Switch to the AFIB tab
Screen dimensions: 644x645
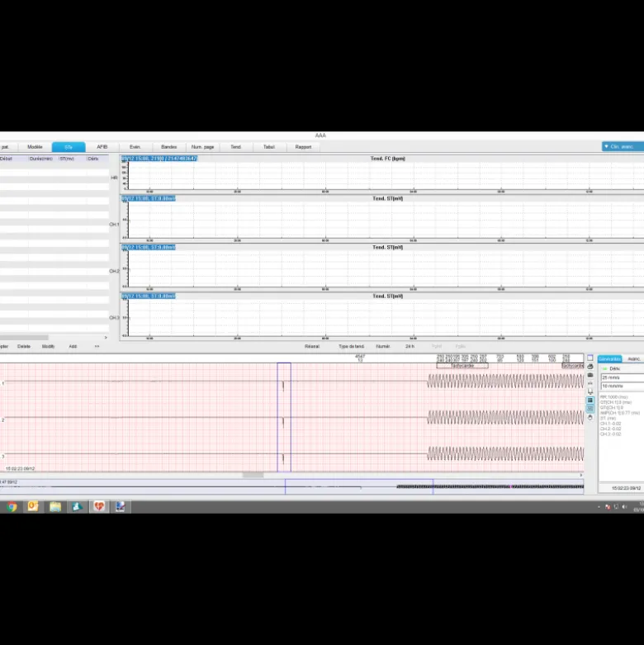point(102,147)
